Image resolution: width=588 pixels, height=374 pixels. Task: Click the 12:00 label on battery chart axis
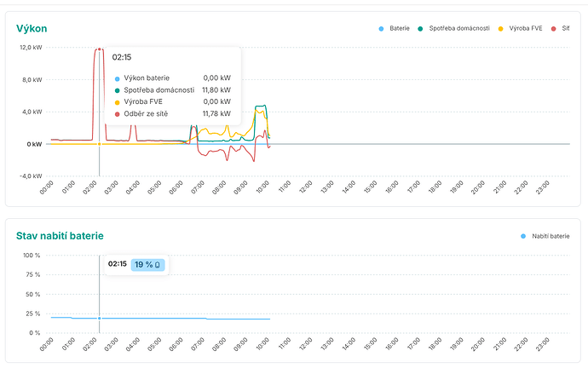pos(307,344)
